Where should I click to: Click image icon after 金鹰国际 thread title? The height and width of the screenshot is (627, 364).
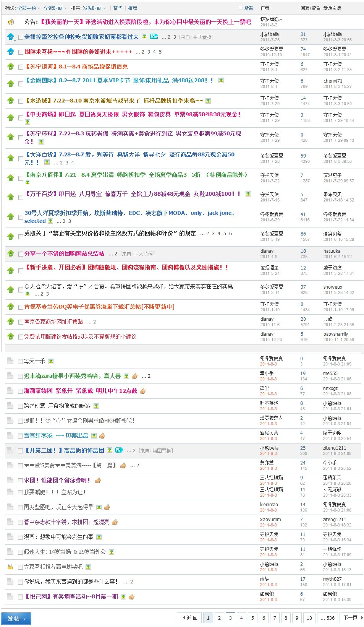tap(221, 80)
